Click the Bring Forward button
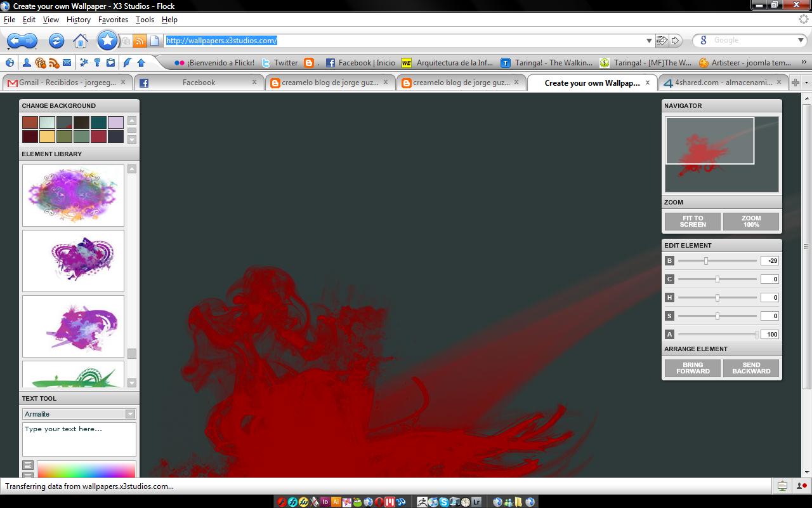 [x=692, y=368]
